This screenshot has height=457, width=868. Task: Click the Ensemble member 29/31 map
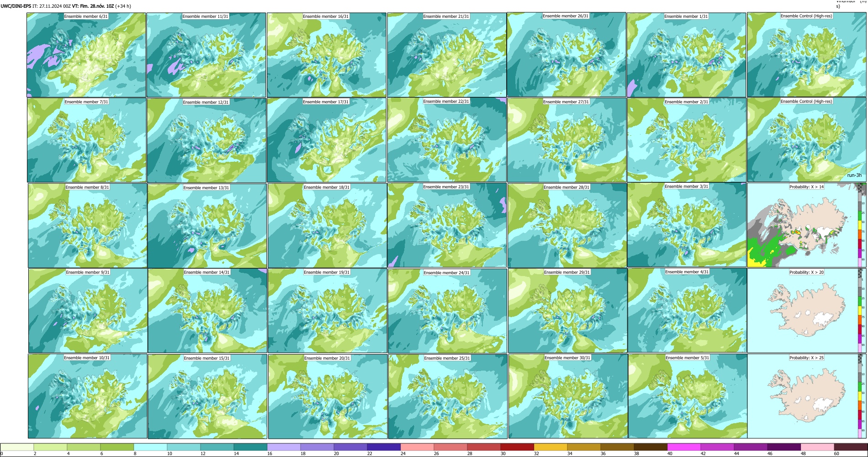(x=568, y=311)
